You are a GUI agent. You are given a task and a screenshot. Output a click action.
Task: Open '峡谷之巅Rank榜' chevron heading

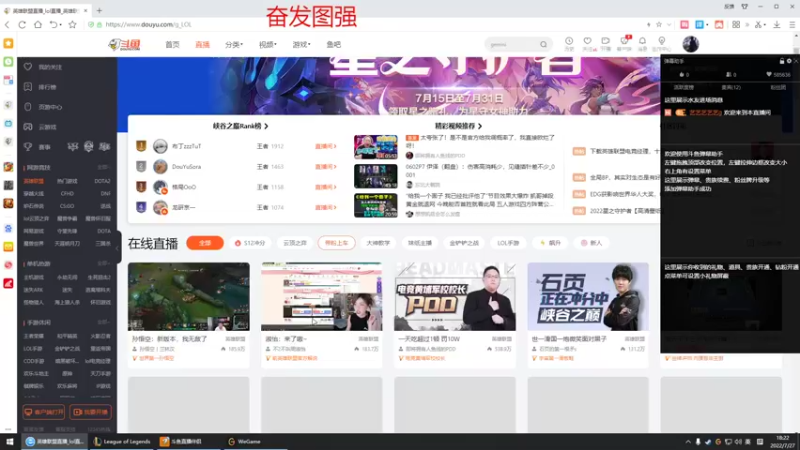(x=240, y=126)
